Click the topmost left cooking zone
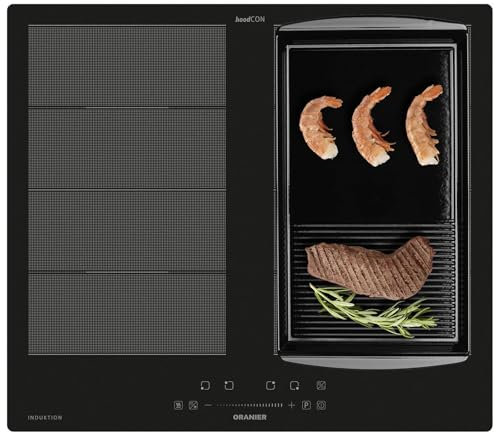The image size is (496, 432). pos(127,66)
